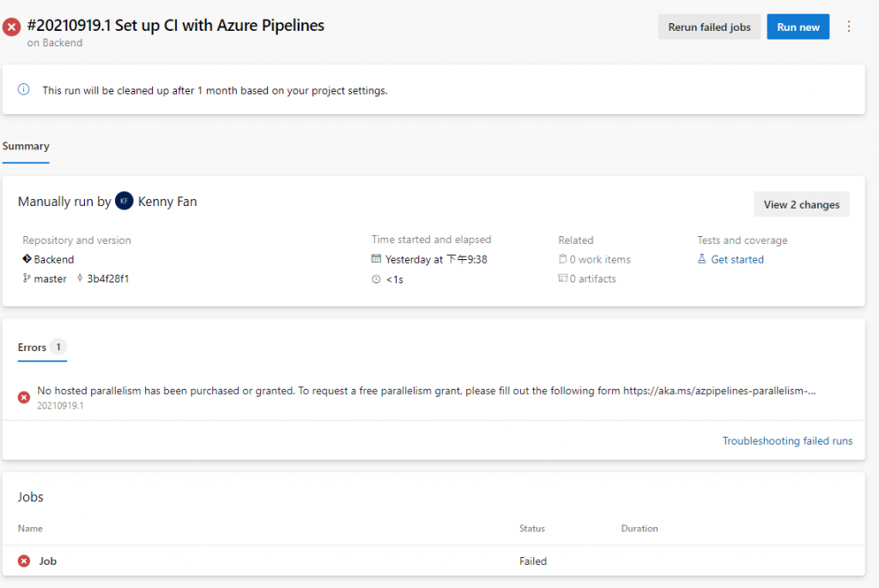879x588 pixels.
Task: Open the Get started tests link
Action: tap(737, 259)
